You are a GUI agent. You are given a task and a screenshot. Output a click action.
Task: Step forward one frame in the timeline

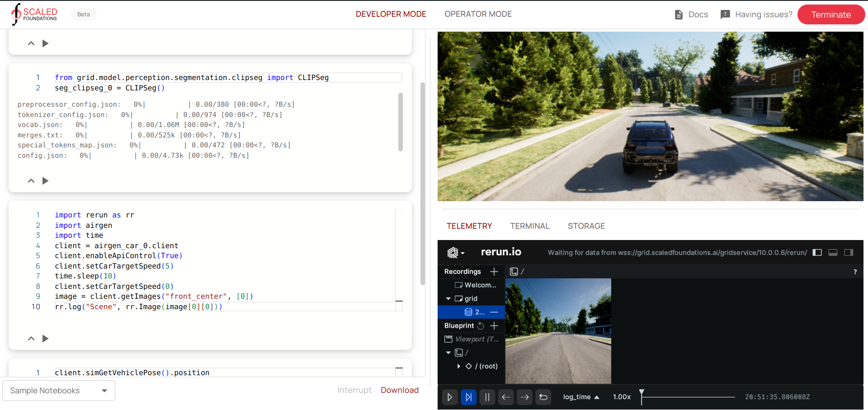pos(524,397)
